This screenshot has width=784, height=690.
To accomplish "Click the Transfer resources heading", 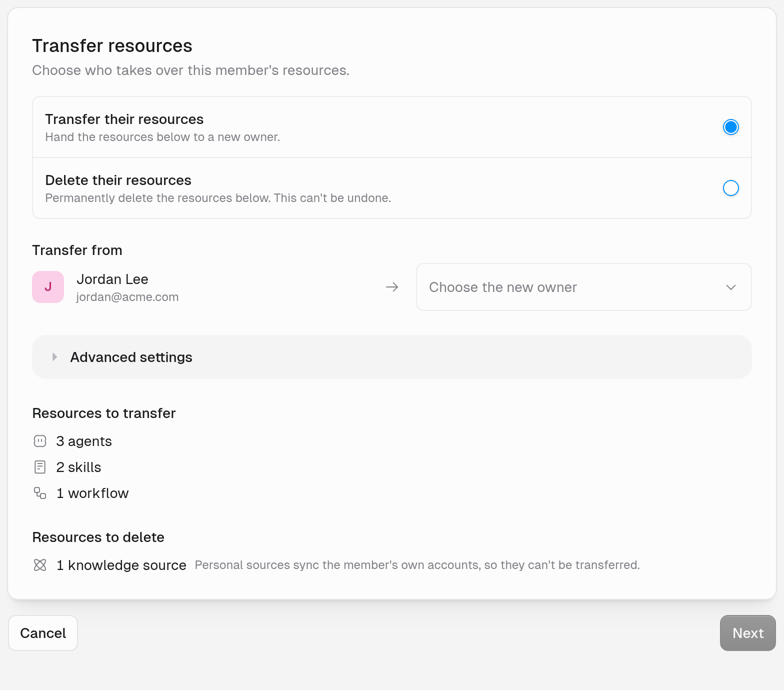I will point(112,45).
